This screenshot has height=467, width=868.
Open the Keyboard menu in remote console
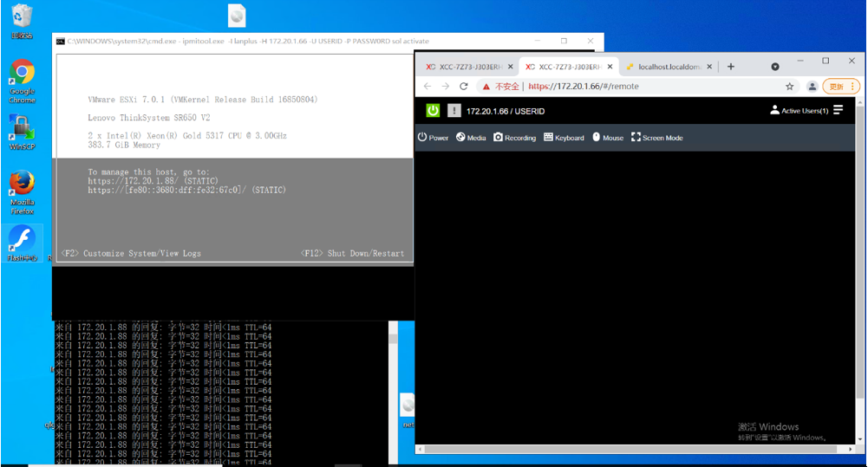click(565, 137)
